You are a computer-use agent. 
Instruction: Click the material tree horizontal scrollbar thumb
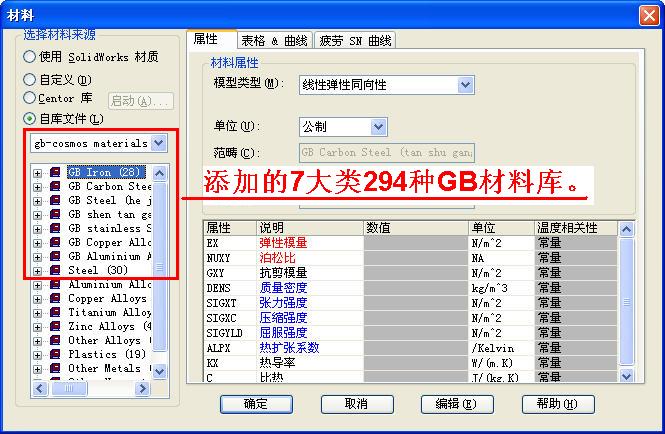point(69,388)
